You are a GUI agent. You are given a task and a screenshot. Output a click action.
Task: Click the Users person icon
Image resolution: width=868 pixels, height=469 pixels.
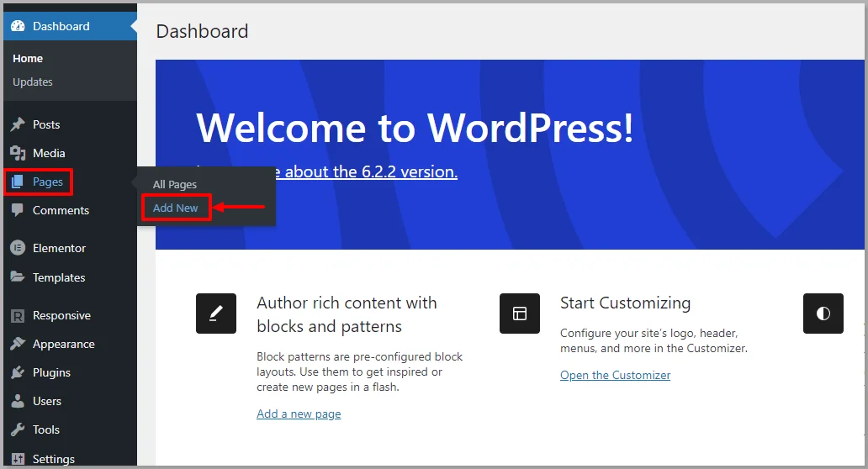[x=18, y=401]
